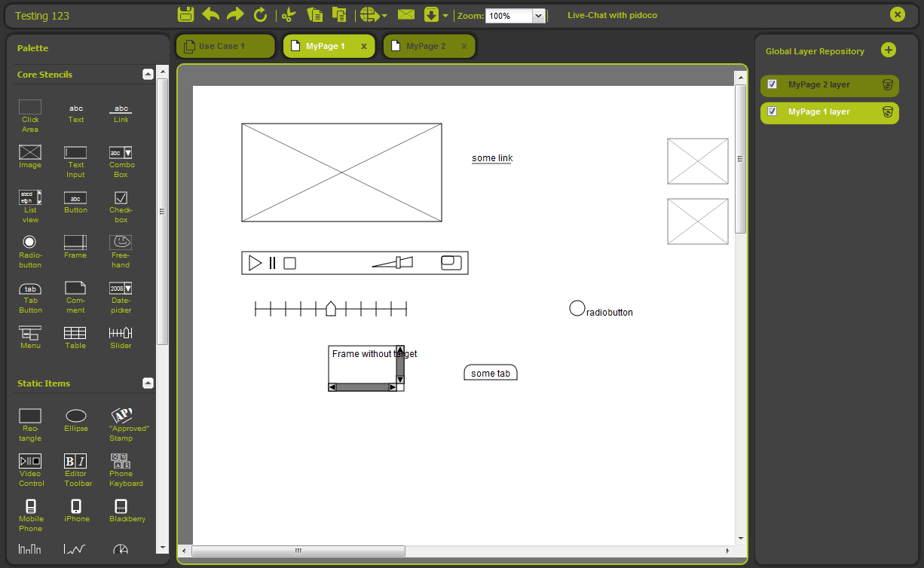Collapse the Static Items section
Image resolution: width=924 pixels, height=568 pixels.
click(x=148, y=383)
